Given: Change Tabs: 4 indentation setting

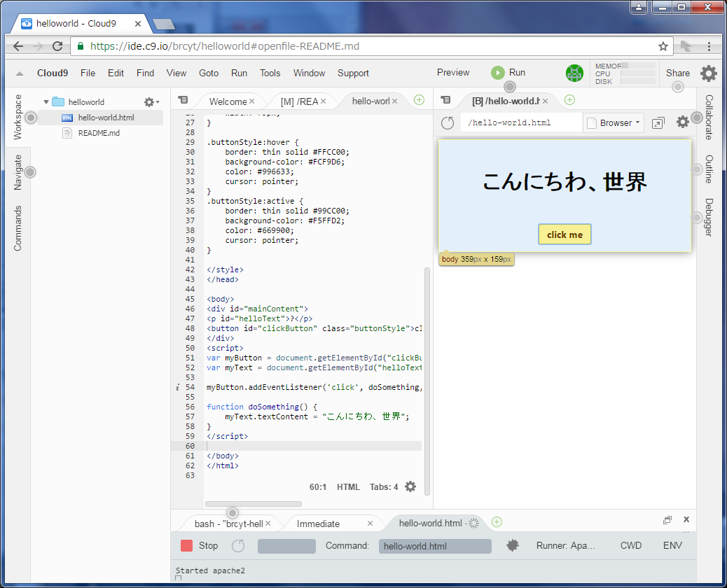Looking at the screenshot, I should [x=383, y=487].
